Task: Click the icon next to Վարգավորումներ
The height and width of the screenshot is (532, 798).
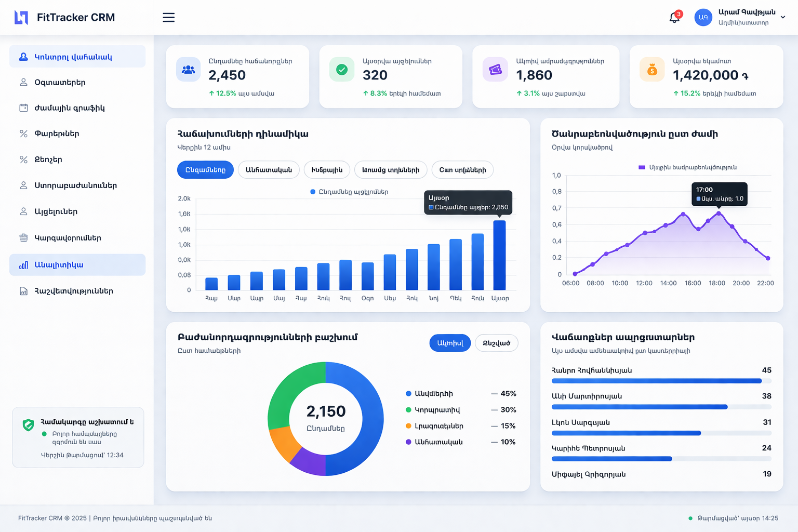Action: [x=23, y=238]
